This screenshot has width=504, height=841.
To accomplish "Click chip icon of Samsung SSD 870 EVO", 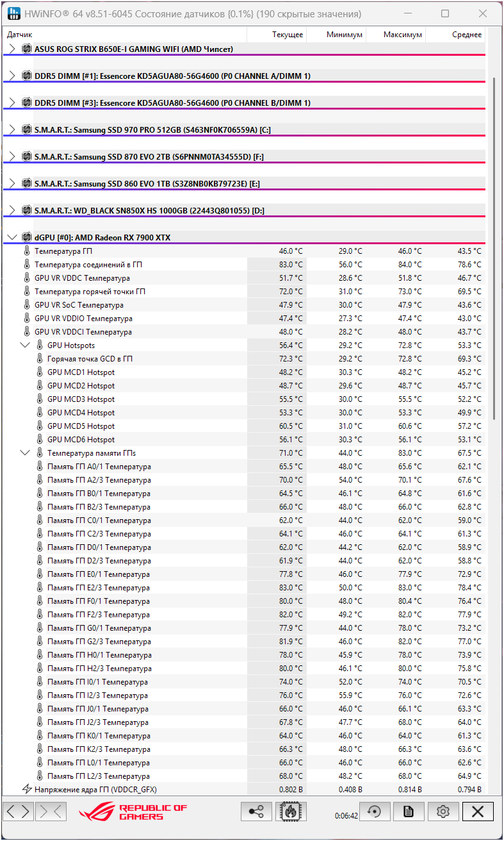I will click(27, 156).
